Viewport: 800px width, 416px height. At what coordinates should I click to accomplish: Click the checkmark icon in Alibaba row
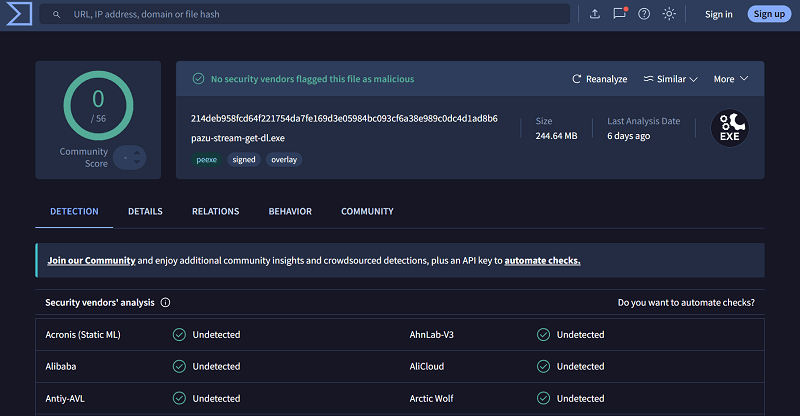179,366
